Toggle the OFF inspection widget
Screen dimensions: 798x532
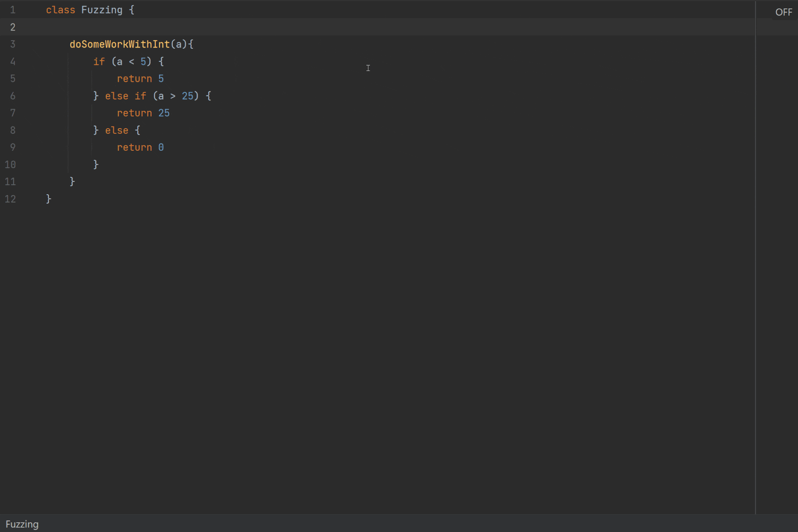(x=783, y=12)
